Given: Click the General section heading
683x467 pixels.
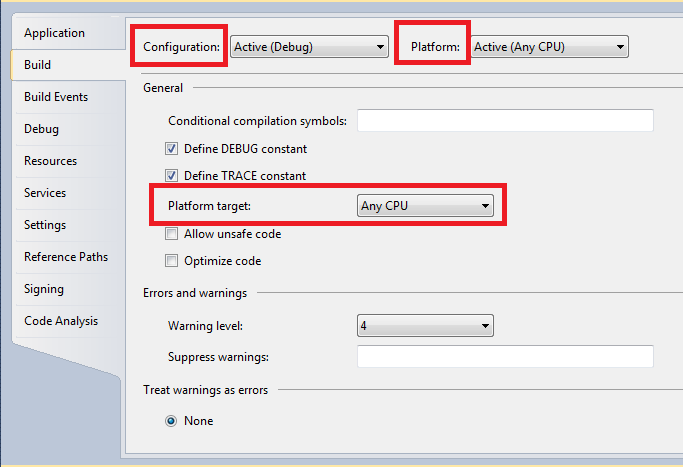Looking at the screenshot, I should click(163, 88).
